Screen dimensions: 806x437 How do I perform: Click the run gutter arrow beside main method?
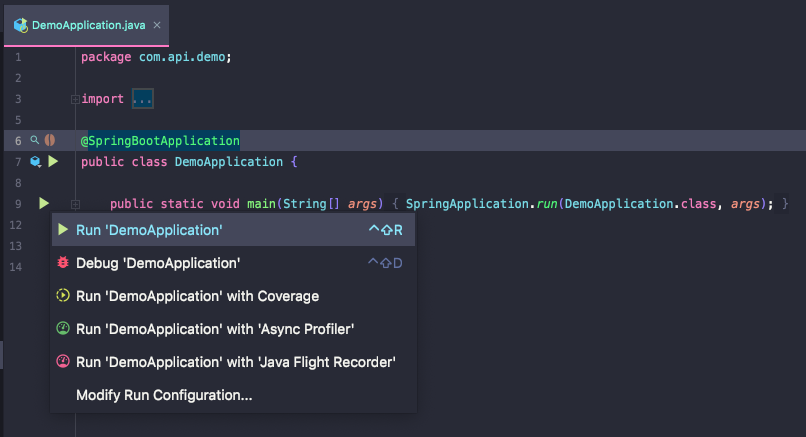pos(43,204)
